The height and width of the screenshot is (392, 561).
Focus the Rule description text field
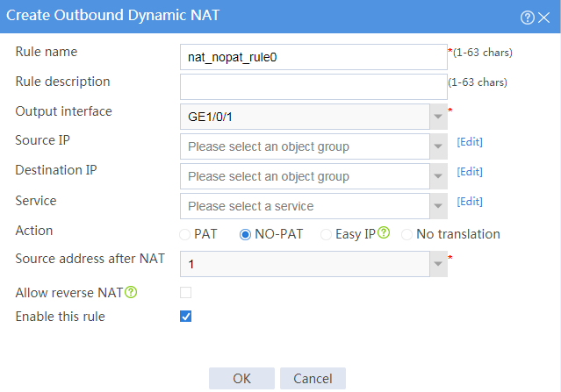313,87
